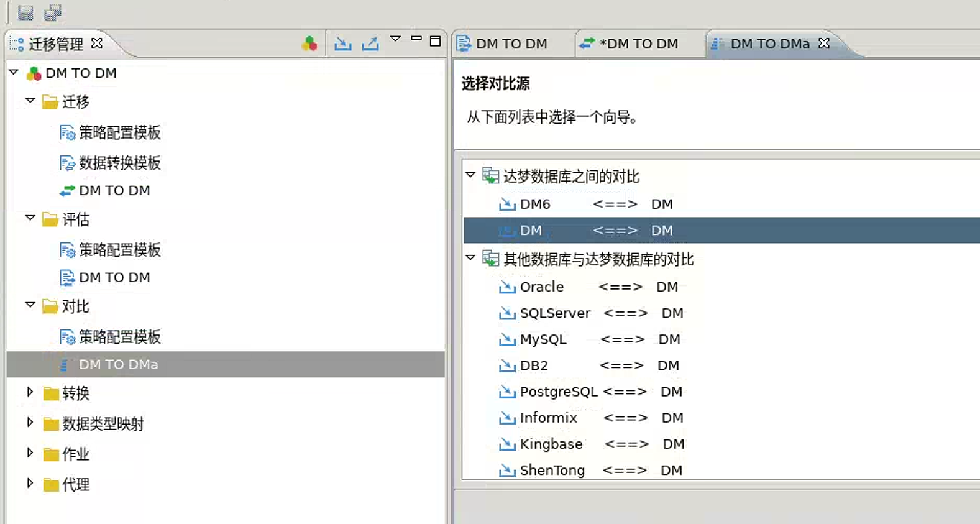
Task: Select the DM TO DM project root in the tree
Action: click(x=81, y=73)
